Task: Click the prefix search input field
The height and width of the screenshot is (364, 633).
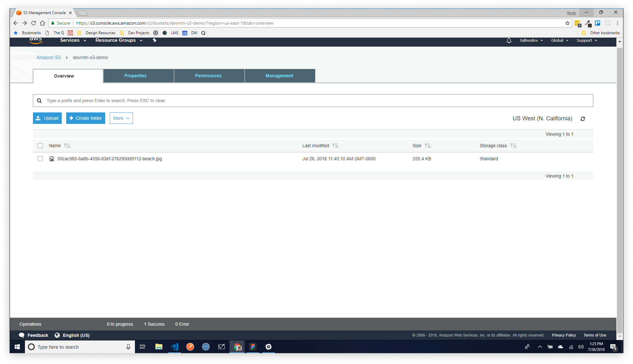Action: tap(313, 101)
